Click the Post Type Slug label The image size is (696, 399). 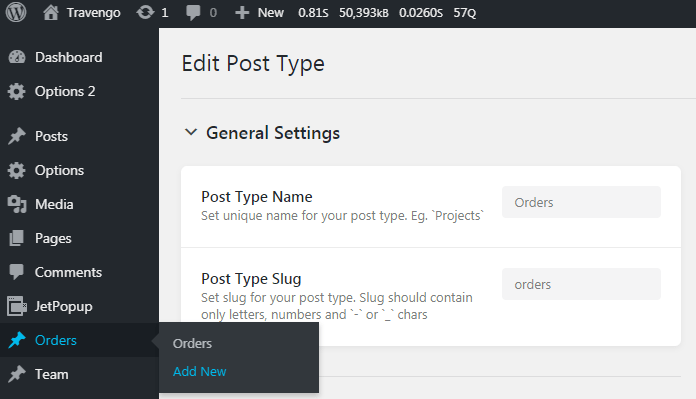(x=251, y=279)
